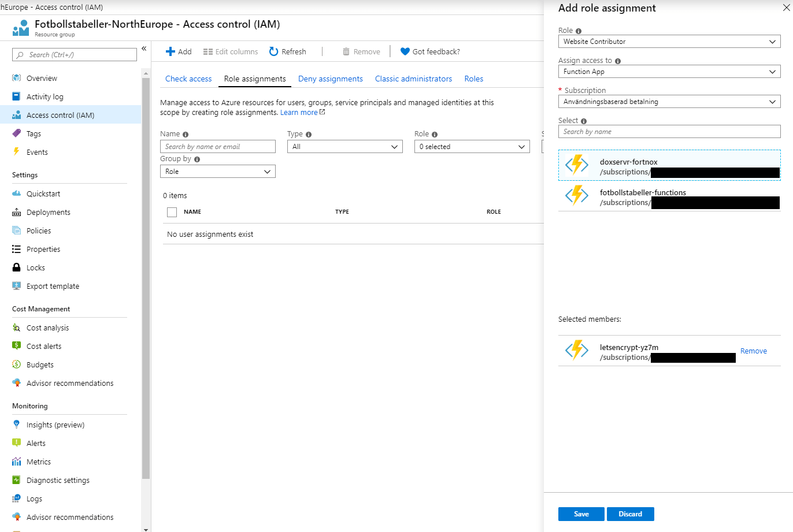Click the Search by name or email field
The height and width of the screenshot is (532, 793).
point(218,147)
